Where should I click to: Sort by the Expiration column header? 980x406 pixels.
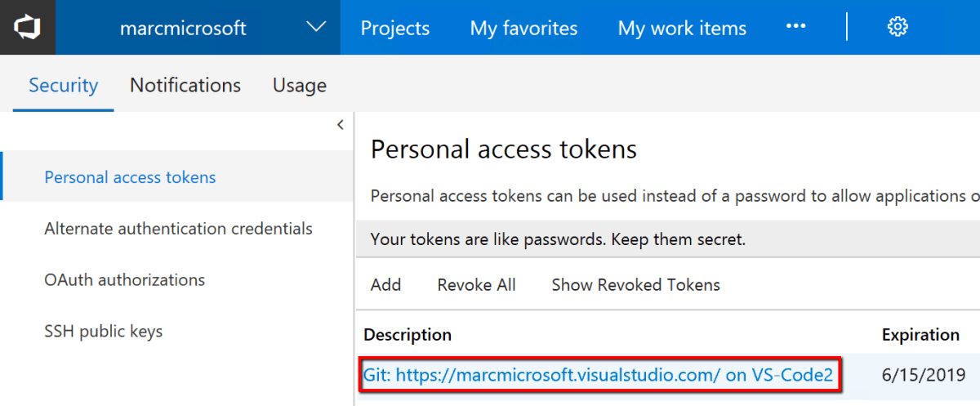click(x=920, y=335)
